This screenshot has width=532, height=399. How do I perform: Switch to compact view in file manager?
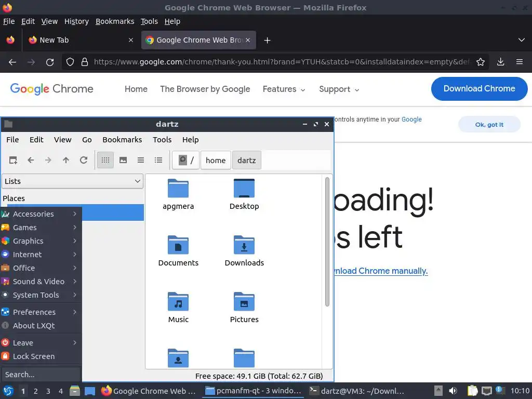(141, 160)
